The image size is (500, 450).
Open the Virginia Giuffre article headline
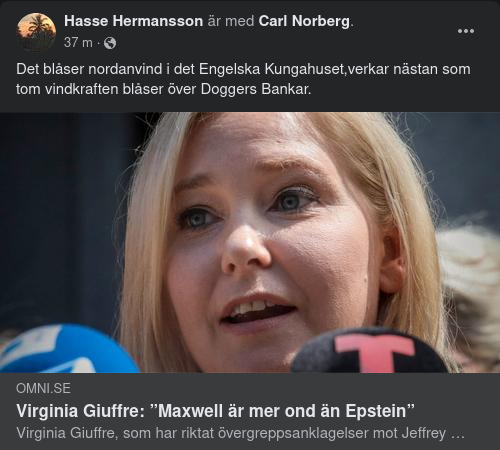215,411
